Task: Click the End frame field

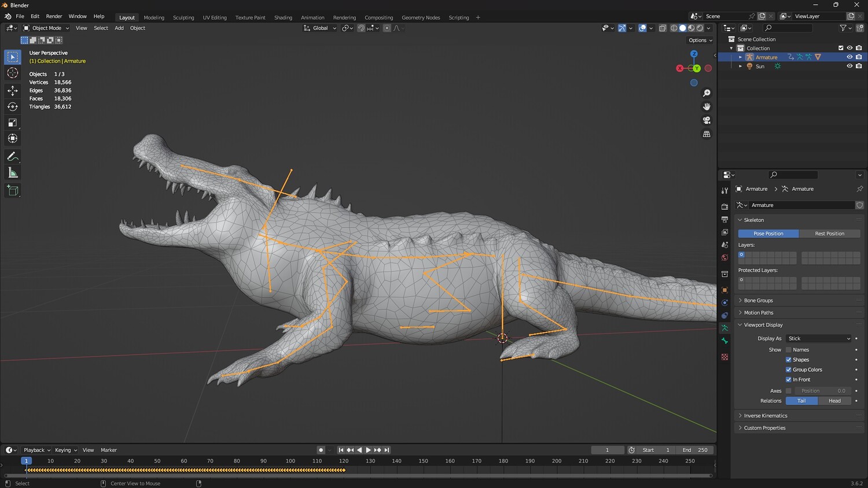Action: (695, 450)
